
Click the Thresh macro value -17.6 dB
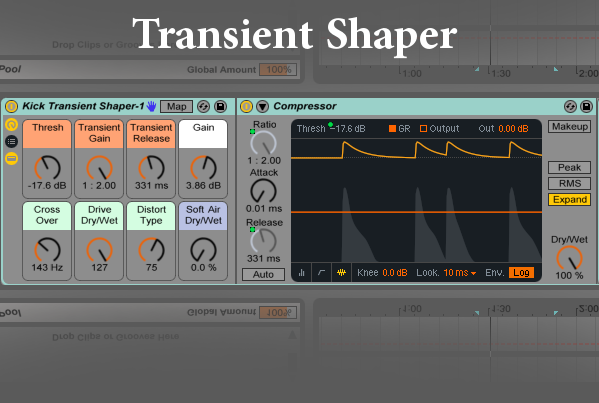[47, 186]
